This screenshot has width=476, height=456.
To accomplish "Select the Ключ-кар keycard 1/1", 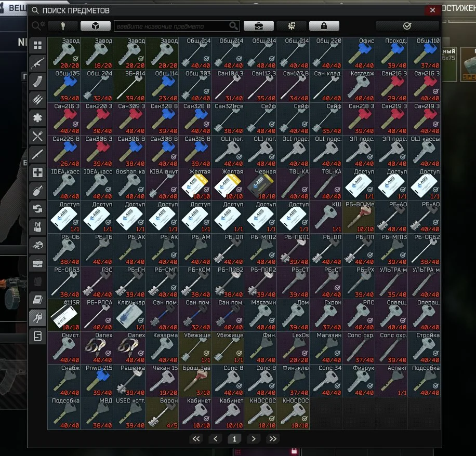I will pos(129,316).
